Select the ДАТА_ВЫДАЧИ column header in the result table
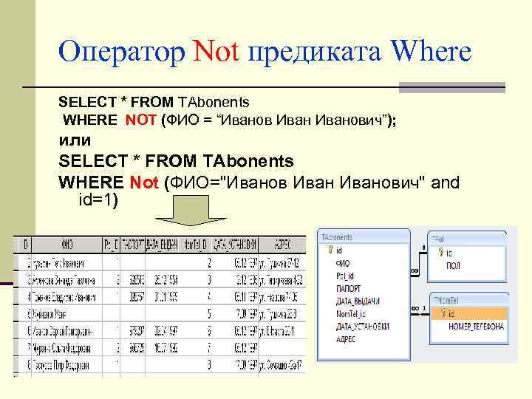532x399 pixels. pyautogui.click(x=162, y=245)
